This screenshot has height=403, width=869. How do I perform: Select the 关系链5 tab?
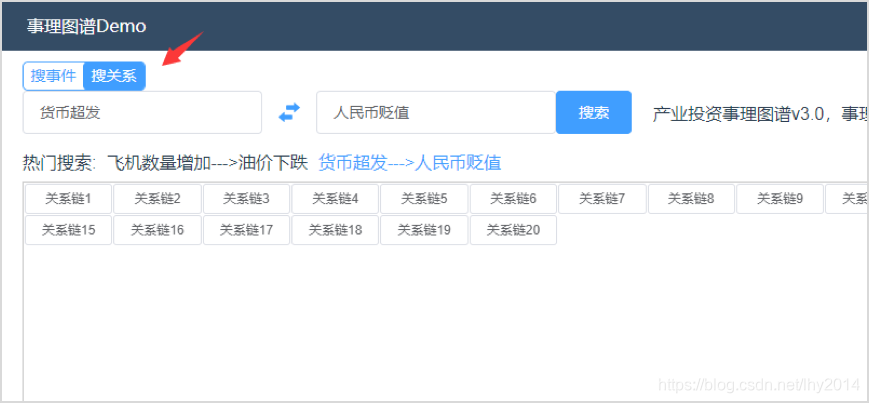coord(424,199)
